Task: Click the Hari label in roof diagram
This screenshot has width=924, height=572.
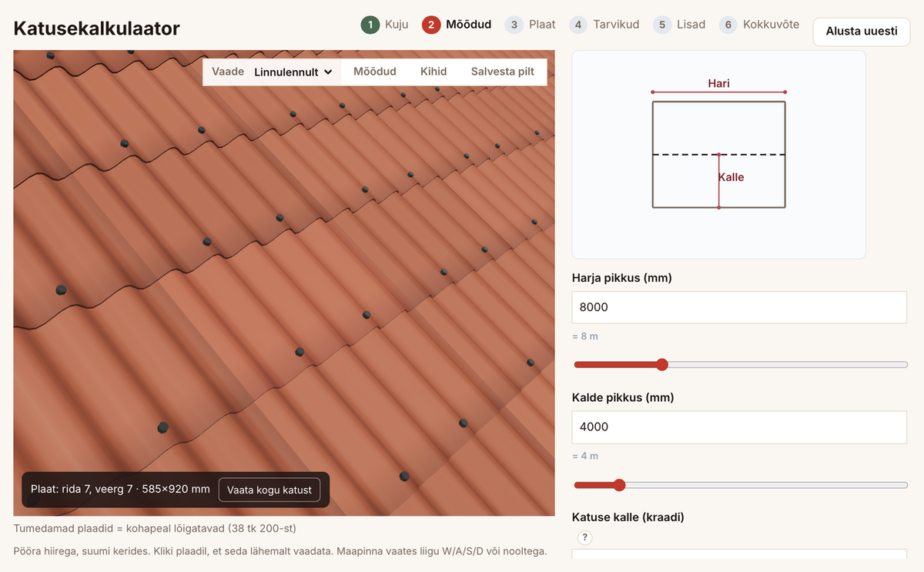Action: coord(719,83)
